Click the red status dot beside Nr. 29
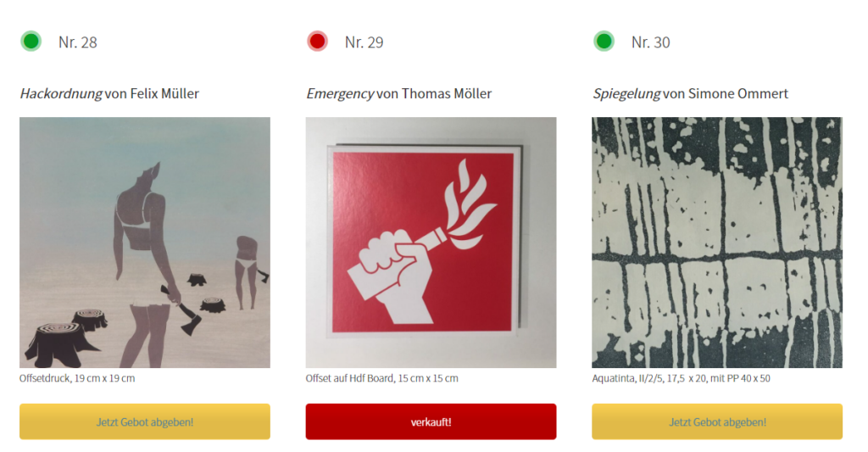This screenshot has height=452, width=868. pos(317,41)
